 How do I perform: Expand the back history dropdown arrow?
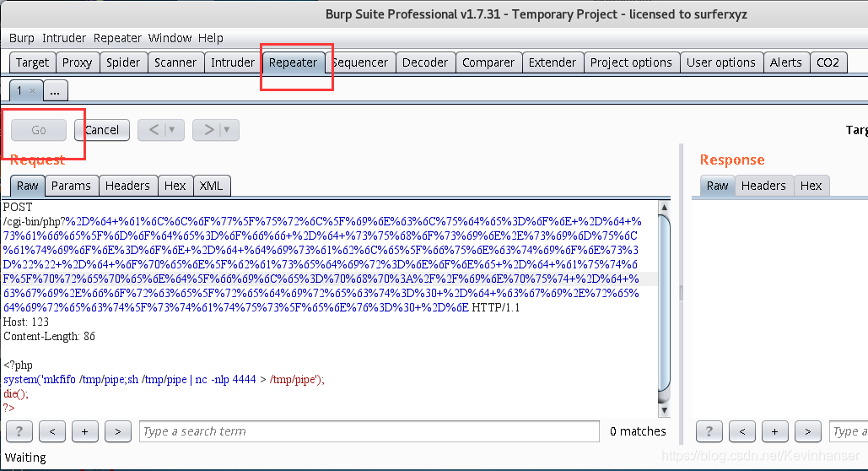pyautogui.click(x=173, y=130)
